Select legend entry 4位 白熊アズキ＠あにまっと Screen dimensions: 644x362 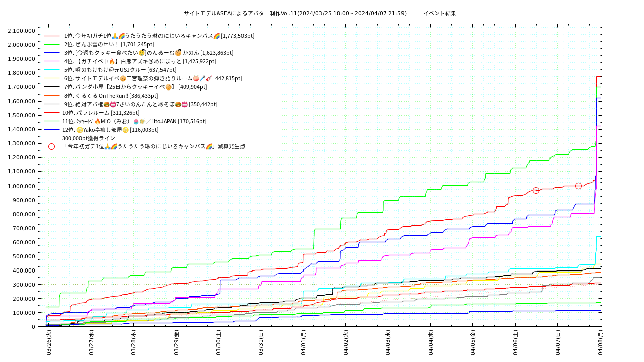click(140, 61)
